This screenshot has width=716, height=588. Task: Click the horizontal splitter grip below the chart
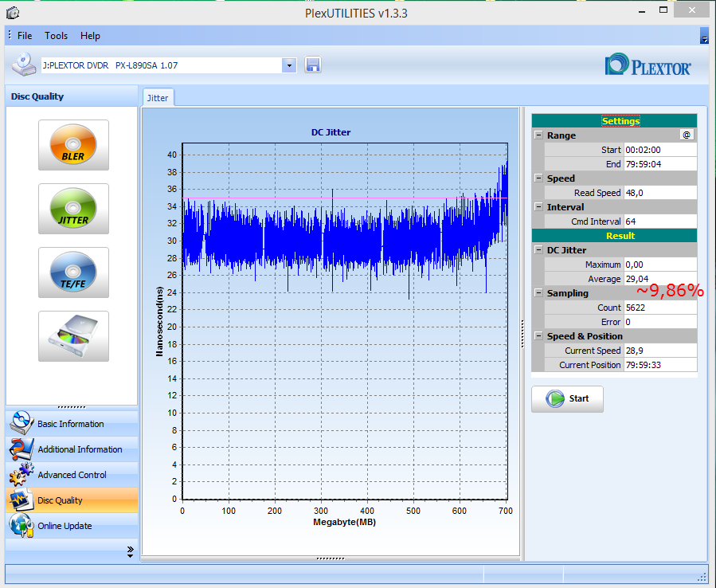tap(331, 559)
